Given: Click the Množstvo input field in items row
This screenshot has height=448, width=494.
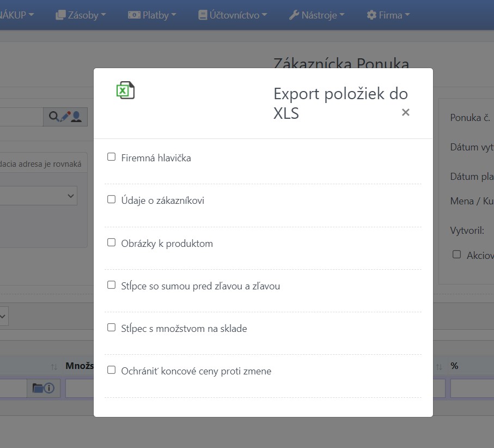Looking at the screenshot, I should point(80,389).
